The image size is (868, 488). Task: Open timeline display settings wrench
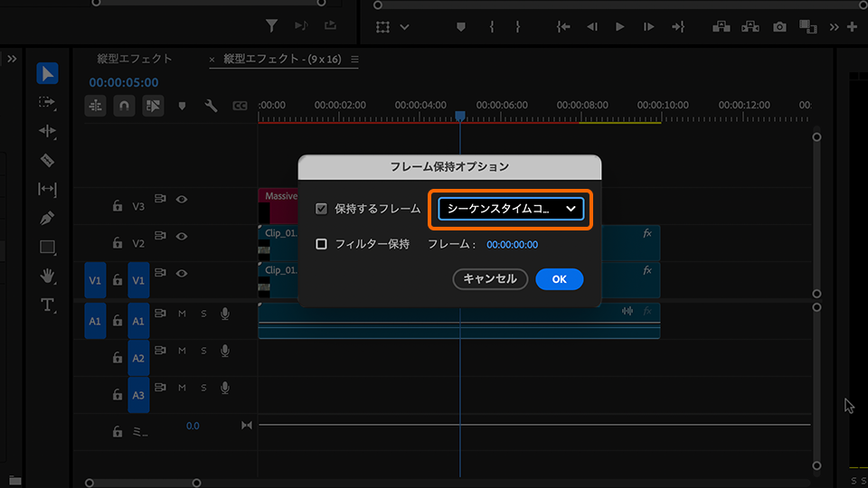[211, 106]
